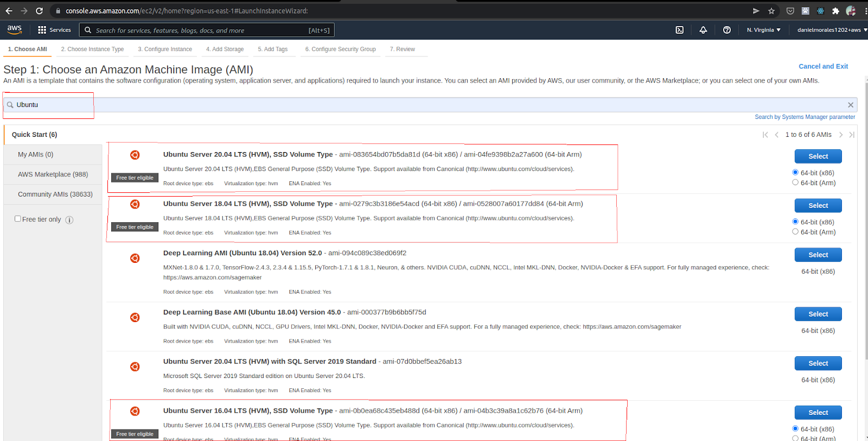The width and height of the screenshot is (868, 441).
Task: Focus the AWS services search box
Action: coord(207,30)
